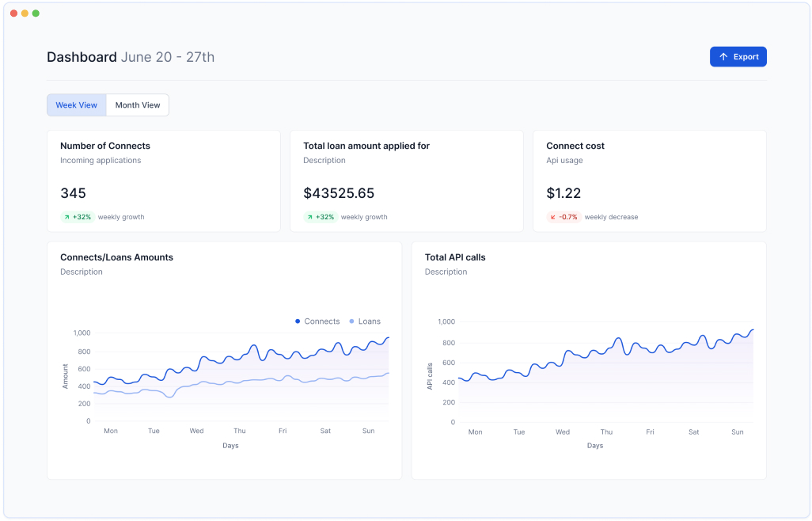The width and height of the screenshot is (812, 521).
Task: Toggle the Loans series in legend
Action: point(369,321)
